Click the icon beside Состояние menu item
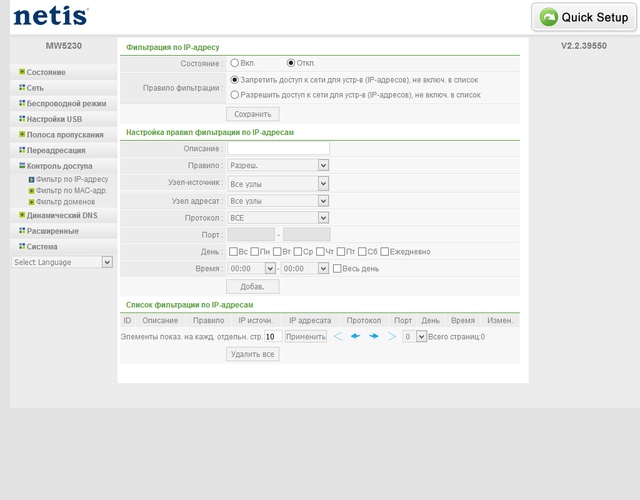This screenshot has height=500, width=640. (x=22, y=72)
